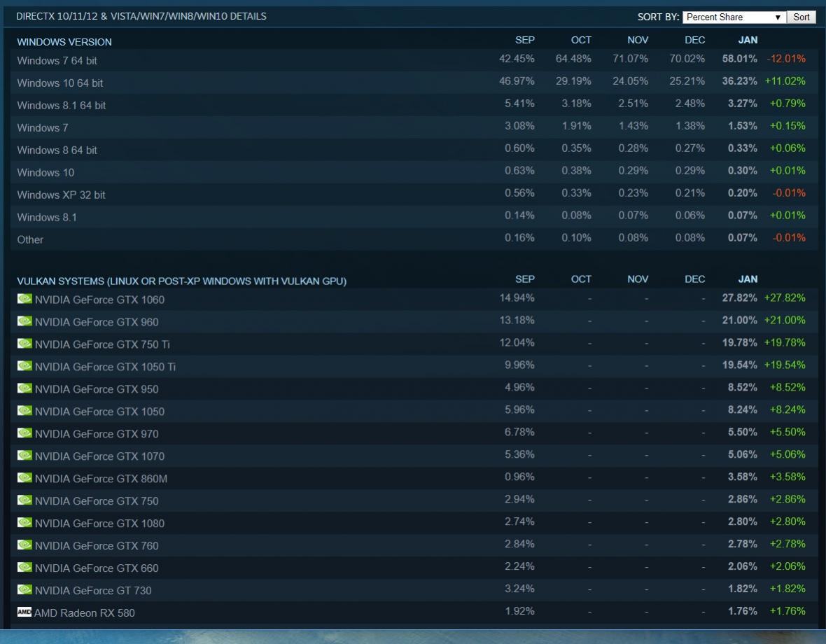Click the OCT column header in Vulkan Systems table
Screen dimensions: 826x644
tap(581, 279)
